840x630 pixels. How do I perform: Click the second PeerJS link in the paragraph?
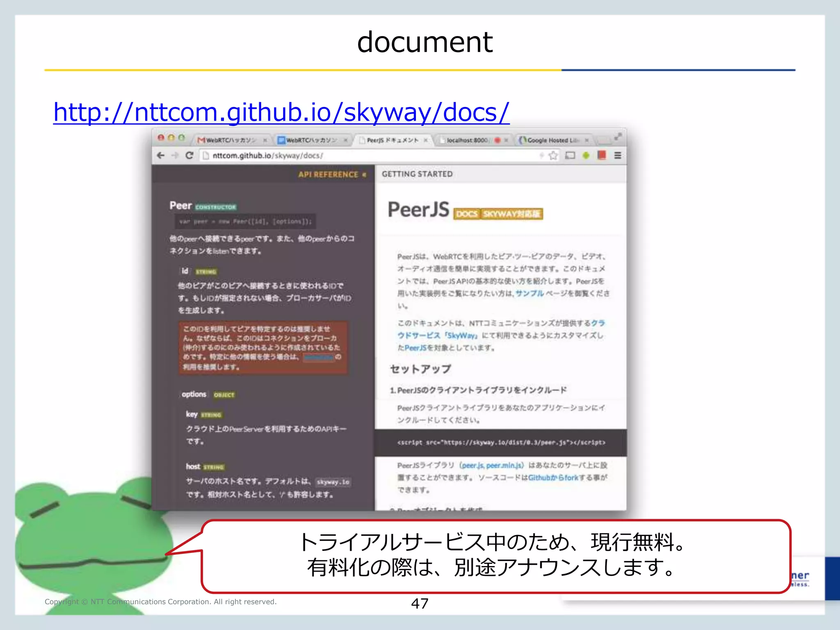pos(415,348)
